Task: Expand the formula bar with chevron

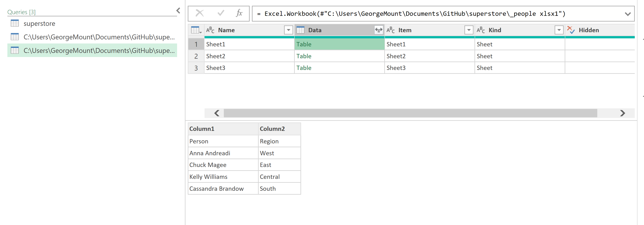Action: pos(627,14)
